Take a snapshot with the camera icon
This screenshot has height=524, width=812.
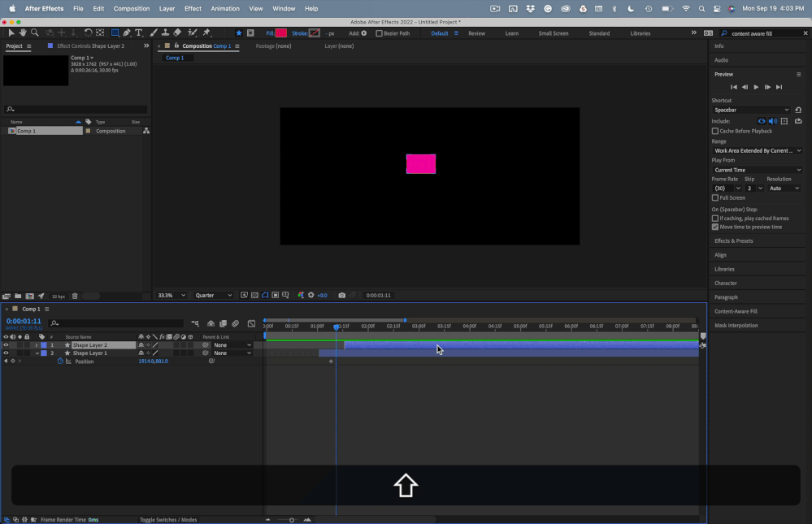pyautogui.click(x=341, y=295)
